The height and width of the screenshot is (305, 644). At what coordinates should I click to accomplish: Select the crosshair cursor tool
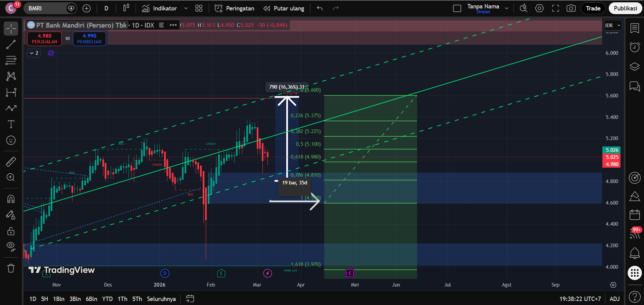pos(11,29)
